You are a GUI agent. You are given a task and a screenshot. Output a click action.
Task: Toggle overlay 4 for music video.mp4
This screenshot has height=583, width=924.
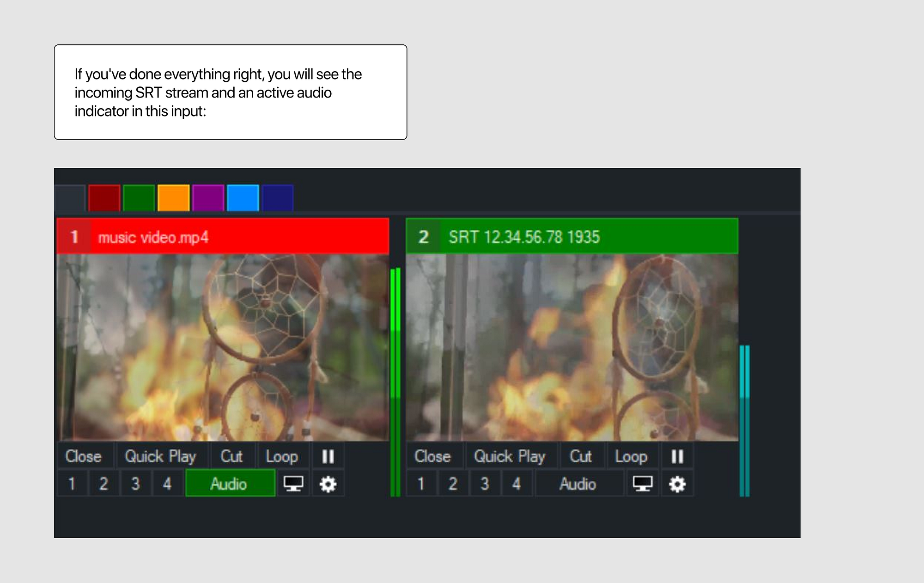[168, 483]
